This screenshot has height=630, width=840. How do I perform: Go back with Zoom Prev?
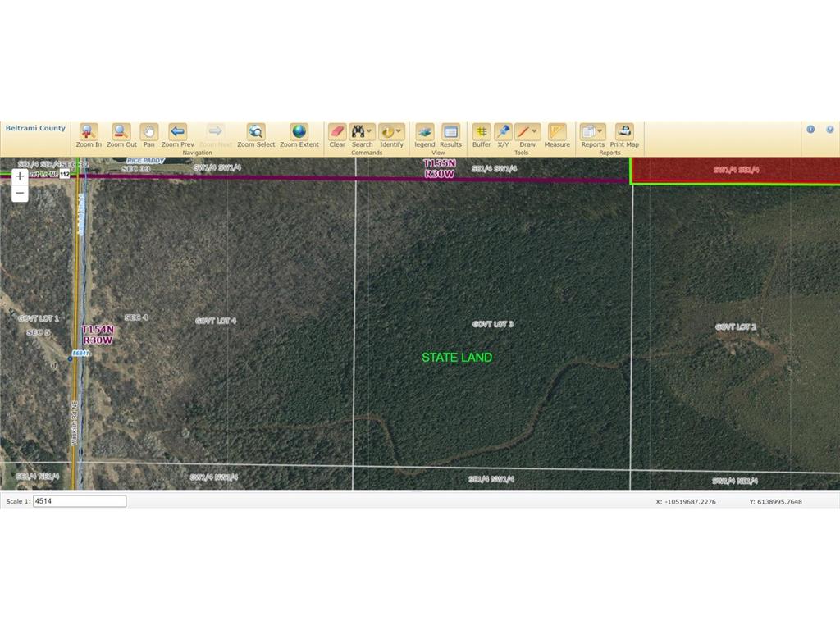[x=177, y=132]
